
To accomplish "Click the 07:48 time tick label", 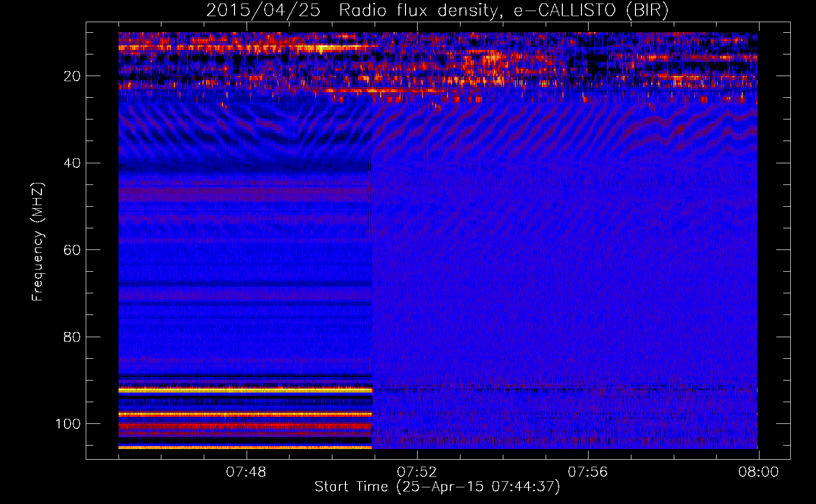I will pyautogui.click(x=246, y=472).
